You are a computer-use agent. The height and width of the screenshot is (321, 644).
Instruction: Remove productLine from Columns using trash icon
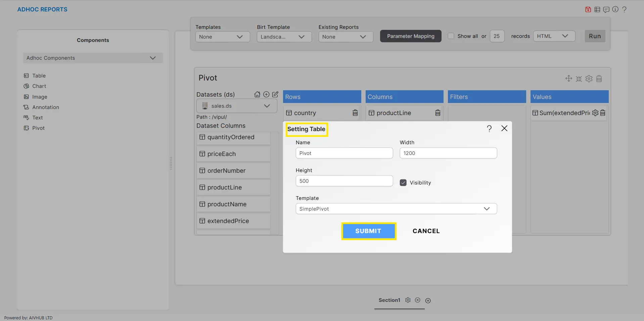click(x=438, y=113)
